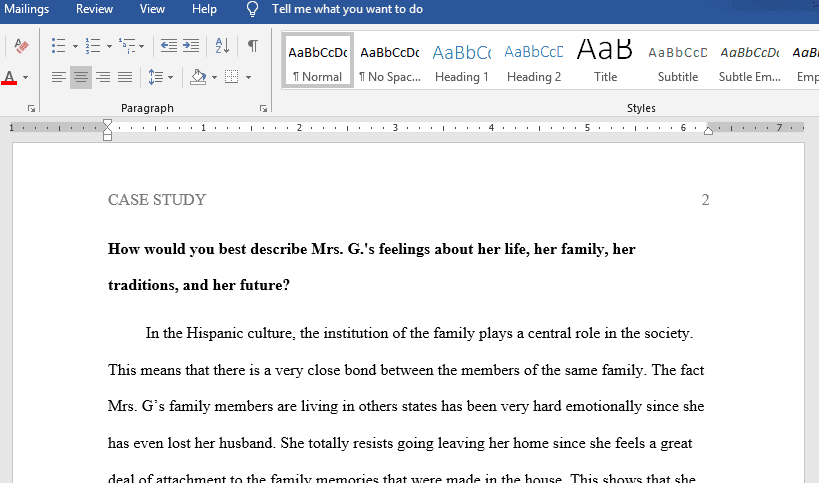This screenshot has height=483, width=819.
Task: Click the Shading paint bucket icon
Action: [198, 77]
